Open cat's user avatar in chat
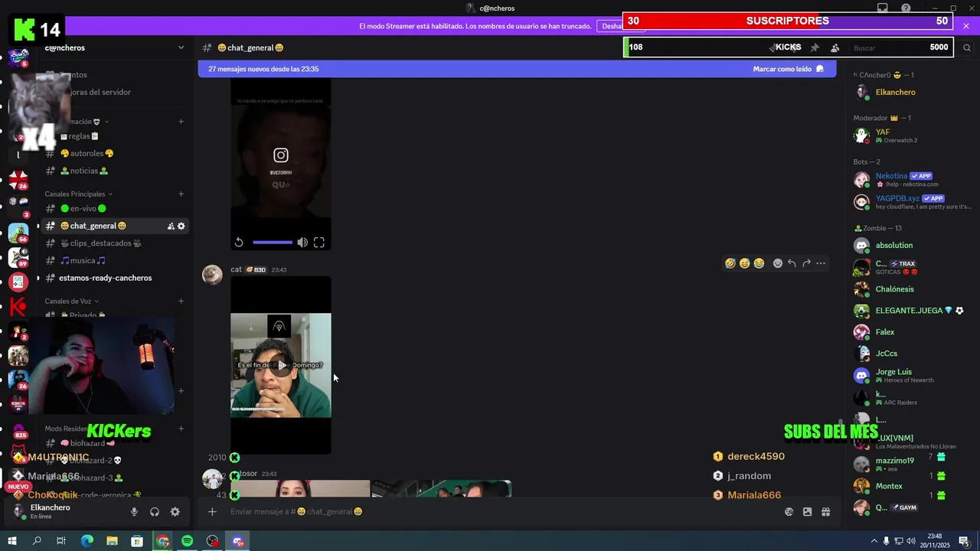This screenshot has width=980, height=551. 212,275
